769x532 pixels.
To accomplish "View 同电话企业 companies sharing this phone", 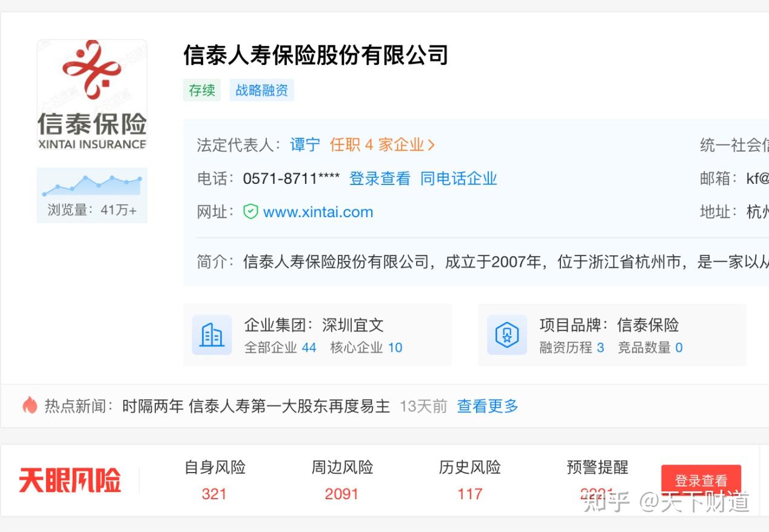I will tap(458, 178).
